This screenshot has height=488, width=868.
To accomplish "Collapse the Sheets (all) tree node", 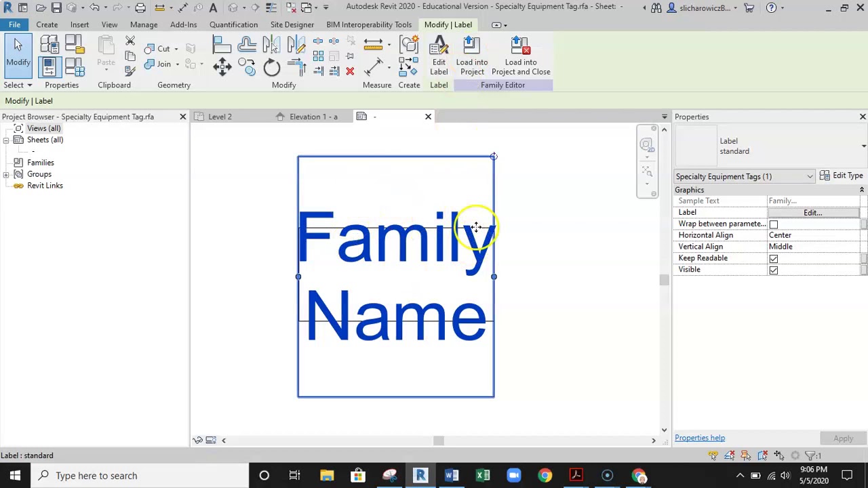I will (x=6, y=140).
